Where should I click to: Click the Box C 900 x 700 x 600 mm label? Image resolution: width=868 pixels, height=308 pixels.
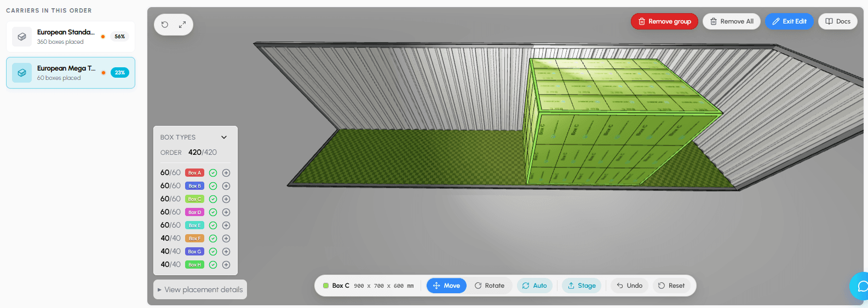coord(369,286)
